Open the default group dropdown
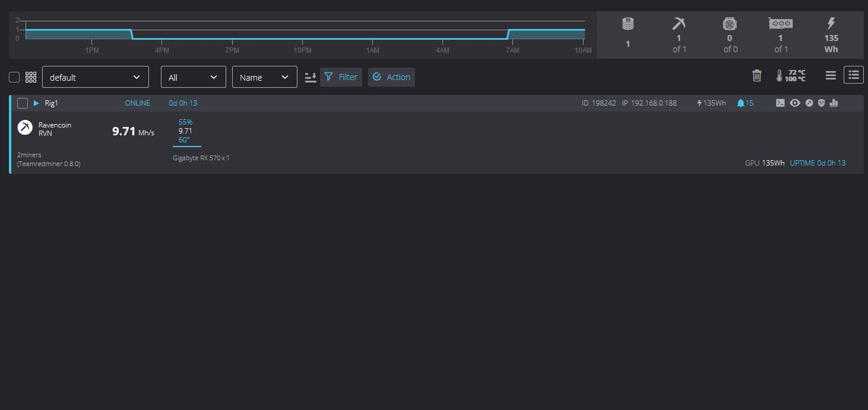 coord(96,77)
